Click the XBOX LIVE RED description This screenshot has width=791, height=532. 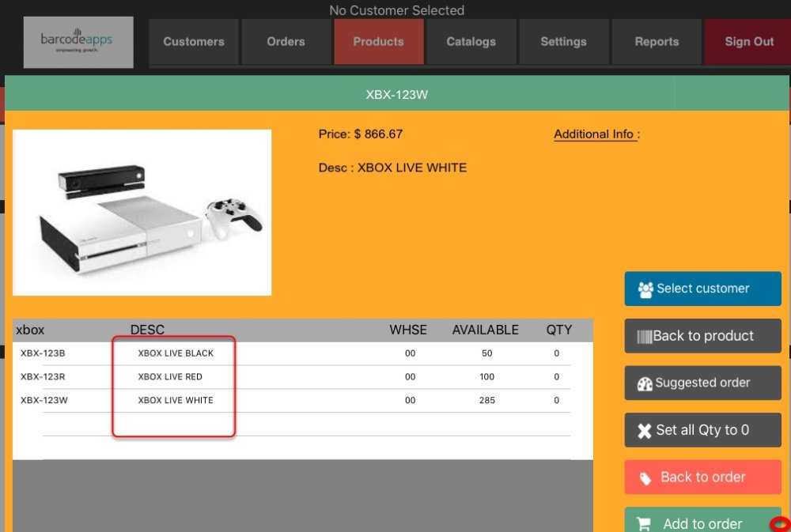[x=170, y=377]
